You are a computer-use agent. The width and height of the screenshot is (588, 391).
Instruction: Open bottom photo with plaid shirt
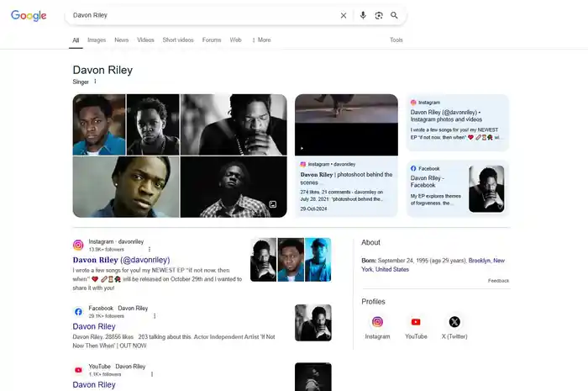click(x=234, y=187)
